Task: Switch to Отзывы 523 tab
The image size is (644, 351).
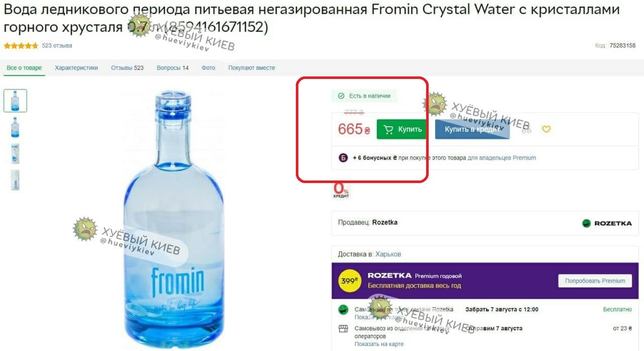Action: (127, 68)
